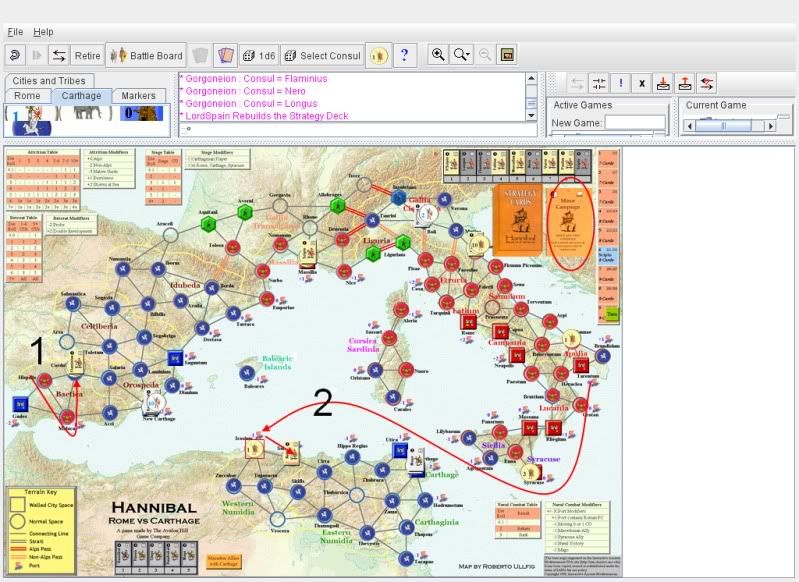The image size is (799, 582).
Task: Click the green Turn marker on track
Action: pos(611,314)
